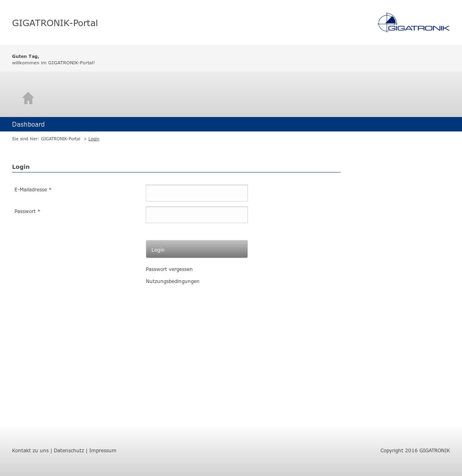The image size is (462, 476).
Task: Focus the E-Mailadresse input field
Action: [x=196, y=193]
